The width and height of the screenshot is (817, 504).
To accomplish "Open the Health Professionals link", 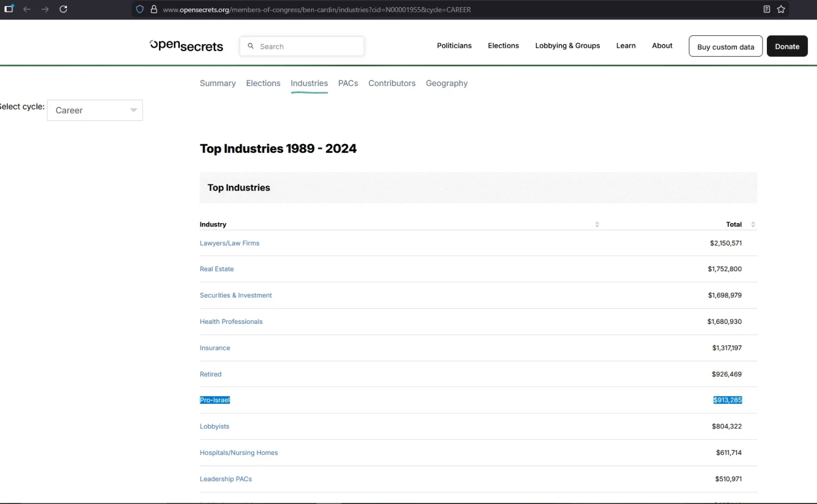I will tap(231, 322).
